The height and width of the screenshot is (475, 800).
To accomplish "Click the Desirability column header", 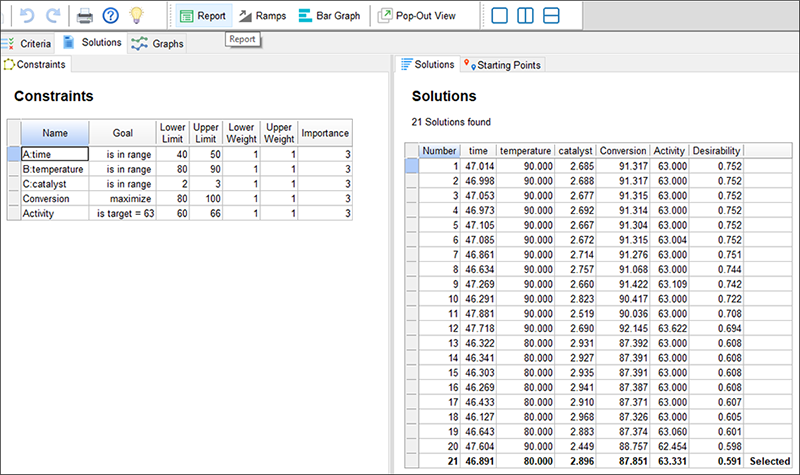I will (x=716, y=150).
